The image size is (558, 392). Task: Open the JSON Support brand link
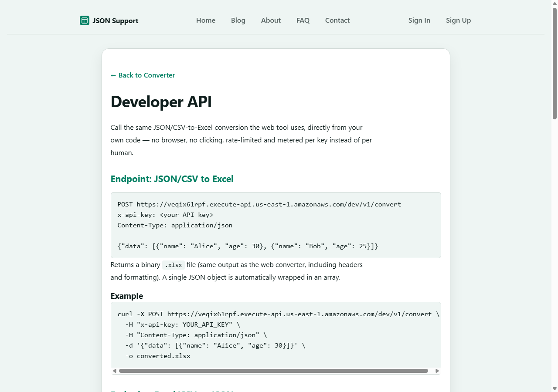pos(109,20)
